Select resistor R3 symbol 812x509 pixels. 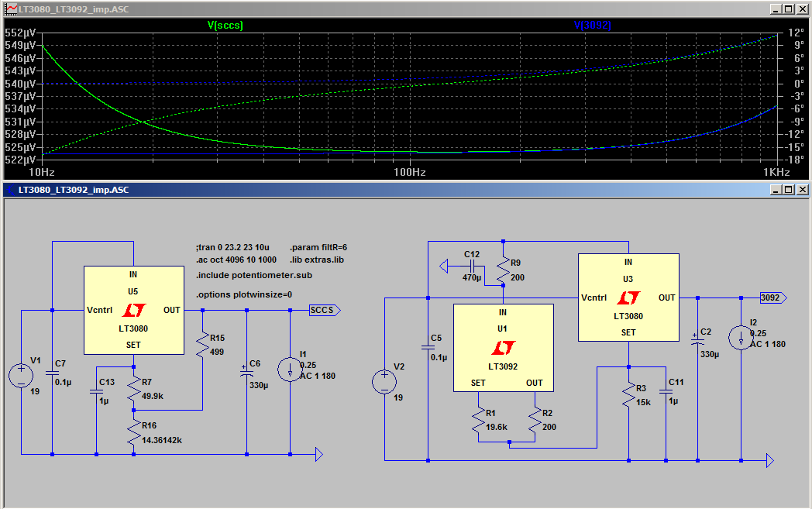(628, 395)
